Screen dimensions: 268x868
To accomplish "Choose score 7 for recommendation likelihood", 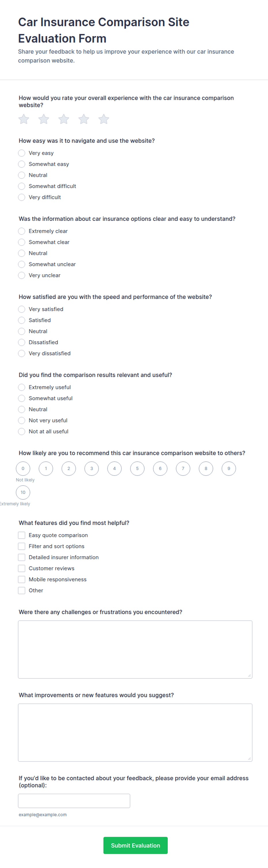I will 183,468.
